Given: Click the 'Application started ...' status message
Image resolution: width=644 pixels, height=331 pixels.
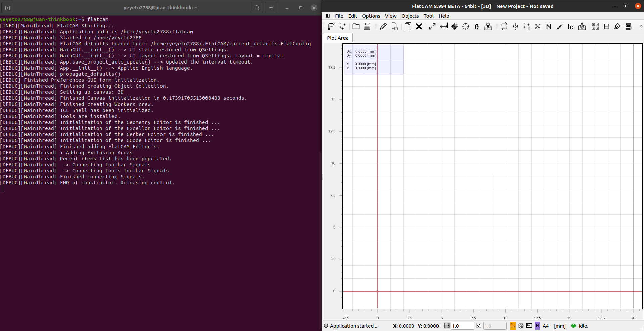Looking at the screenshot, I should point(354,326).
